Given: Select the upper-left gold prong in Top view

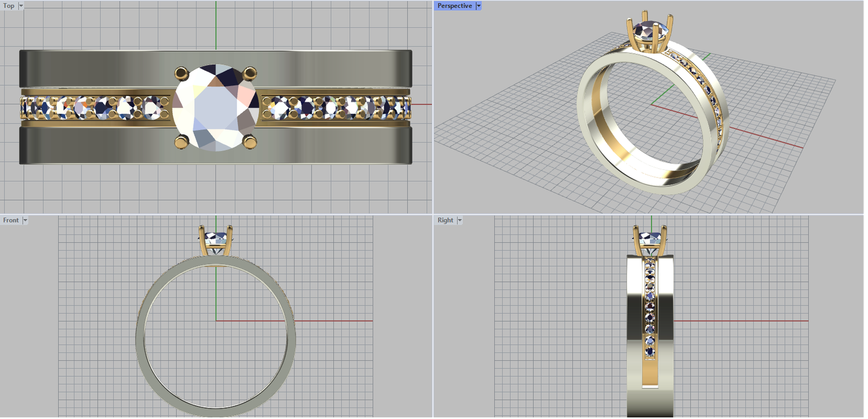Looking at the screenshot, I should (181, 73).
